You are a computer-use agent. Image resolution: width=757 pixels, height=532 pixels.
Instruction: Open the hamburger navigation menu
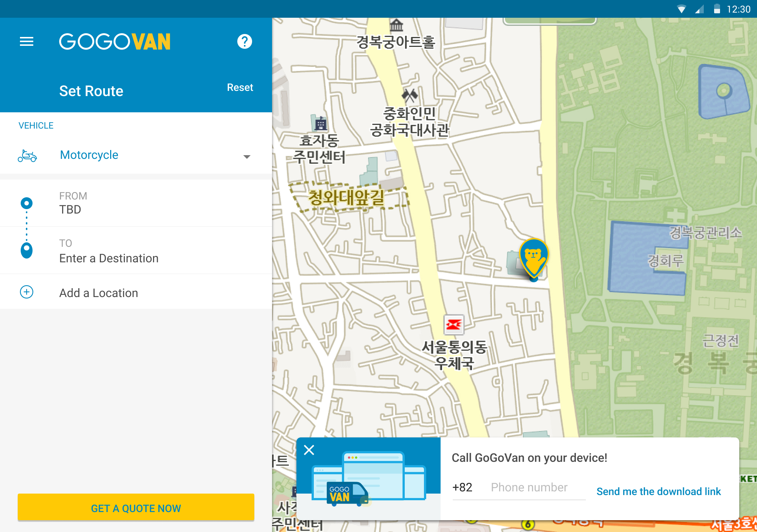pos(27,41)
